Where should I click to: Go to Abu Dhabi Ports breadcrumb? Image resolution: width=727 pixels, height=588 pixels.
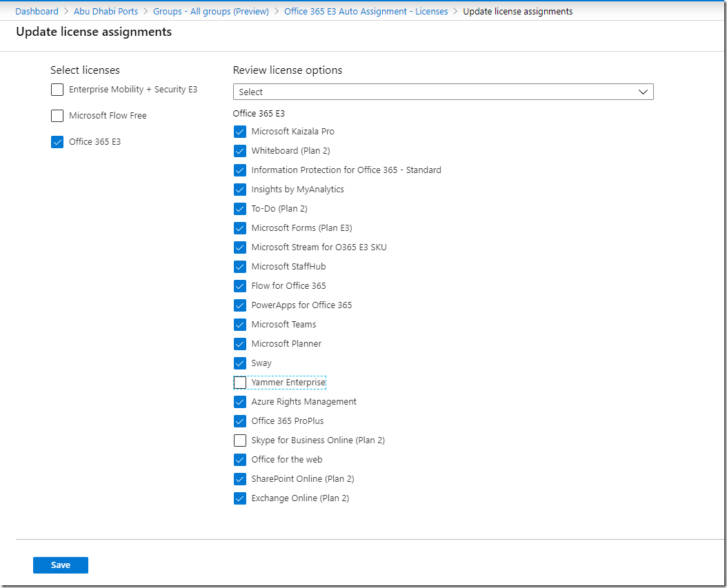click(106, 11)
